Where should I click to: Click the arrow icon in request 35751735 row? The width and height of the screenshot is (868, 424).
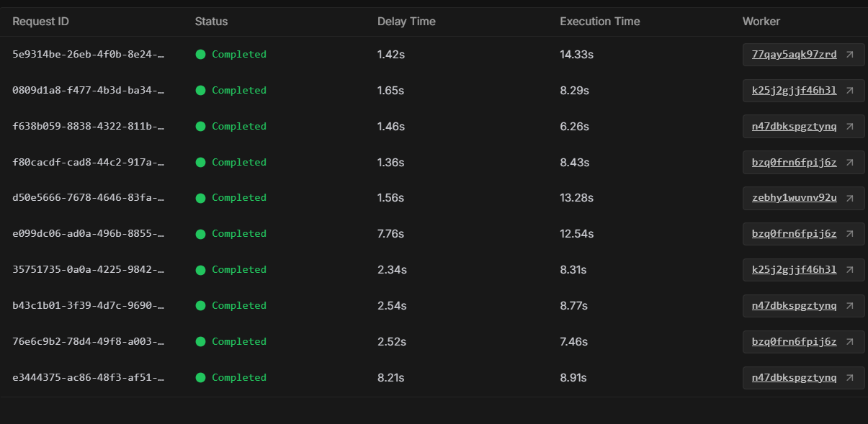pyautogui.click(x=850, y=270)
